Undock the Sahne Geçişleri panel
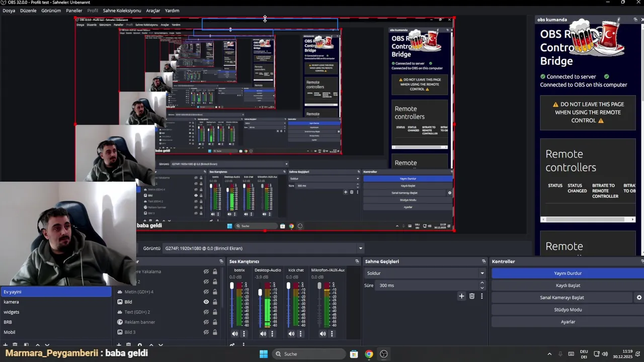 tap(484, 261)
